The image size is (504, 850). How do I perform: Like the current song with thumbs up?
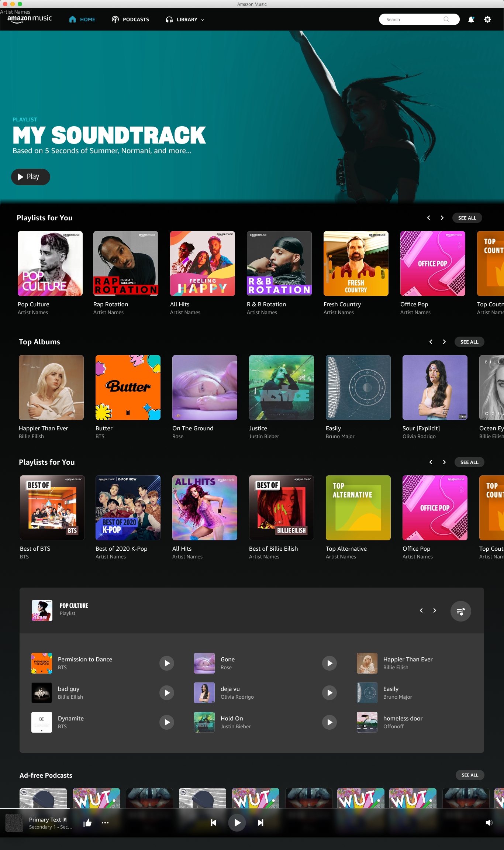[x=87, y=822]
